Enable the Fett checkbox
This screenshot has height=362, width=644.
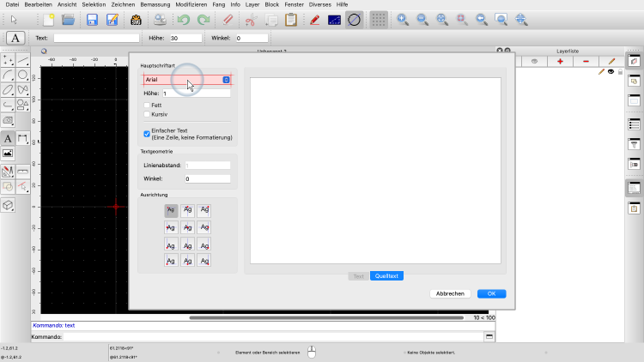click(x=147, y=105)
